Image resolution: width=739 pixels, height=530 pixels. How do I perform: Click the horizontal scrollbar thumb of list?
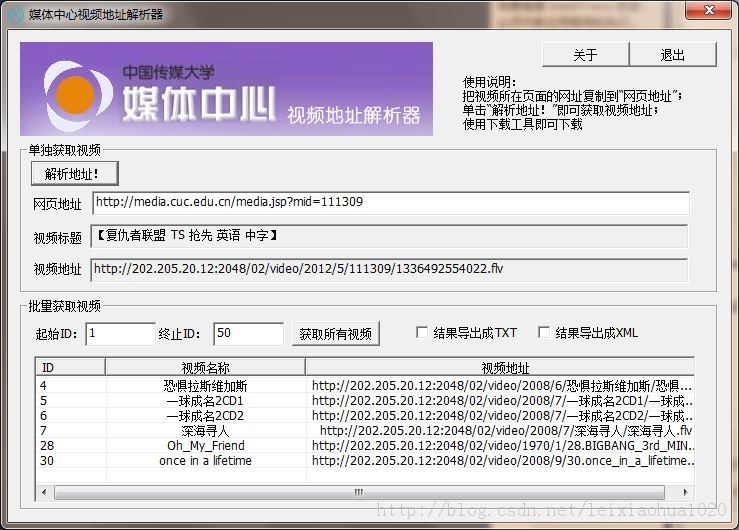[359, 492]
